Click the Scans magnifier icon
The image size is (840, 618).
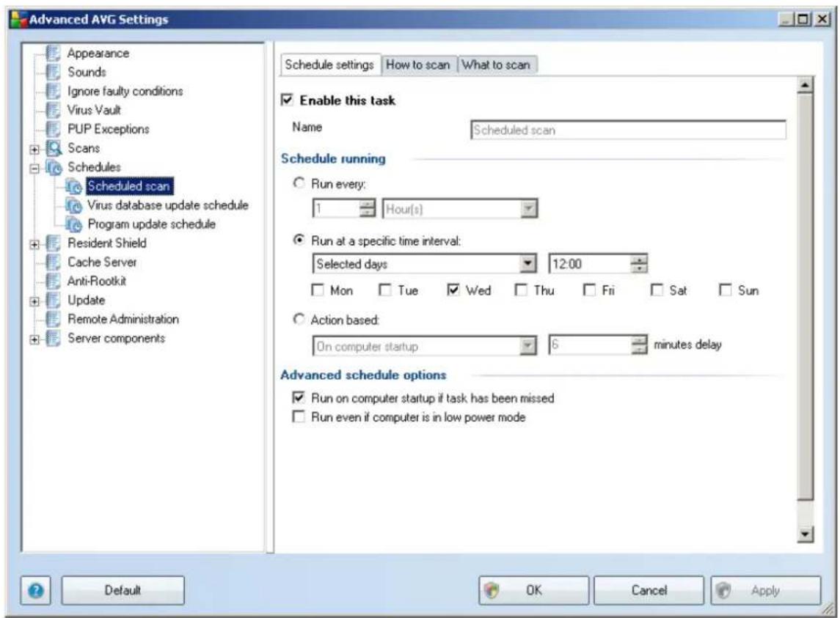pyautogui.click(x=54, y=148)
